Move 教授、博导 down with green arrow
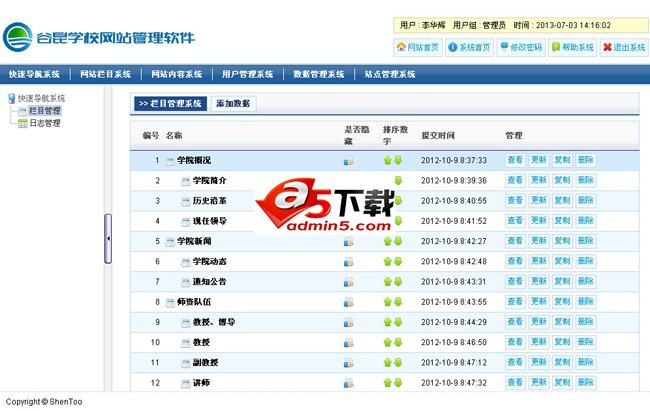The width and height of the screenshot is (650, 411). point(398,322)
